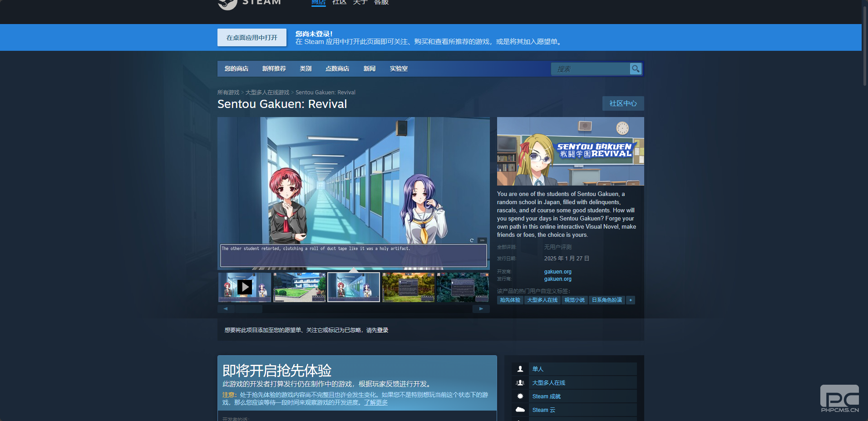
Task: Open the 新闻 news tab
Action: 370,69
